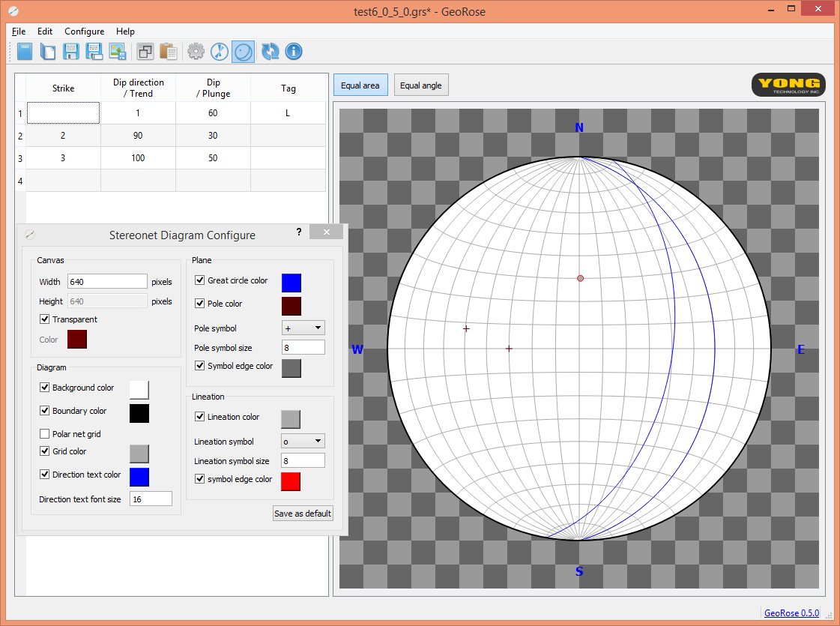Click the Save As toolbar icon
840x626 pixels.
pos(94,52)
